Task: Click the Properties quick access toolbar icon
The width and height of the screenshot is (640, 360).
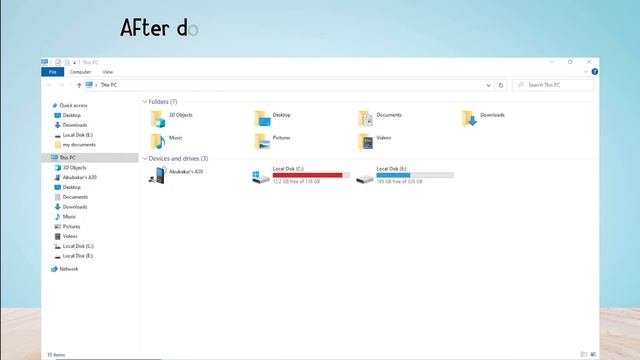Action: click(x=58, y=62)
